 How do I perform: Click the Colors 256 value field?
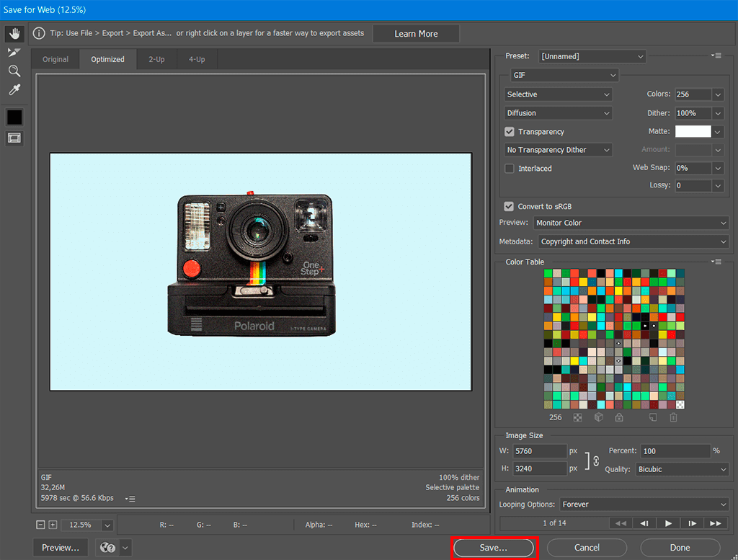pos(693,94)
